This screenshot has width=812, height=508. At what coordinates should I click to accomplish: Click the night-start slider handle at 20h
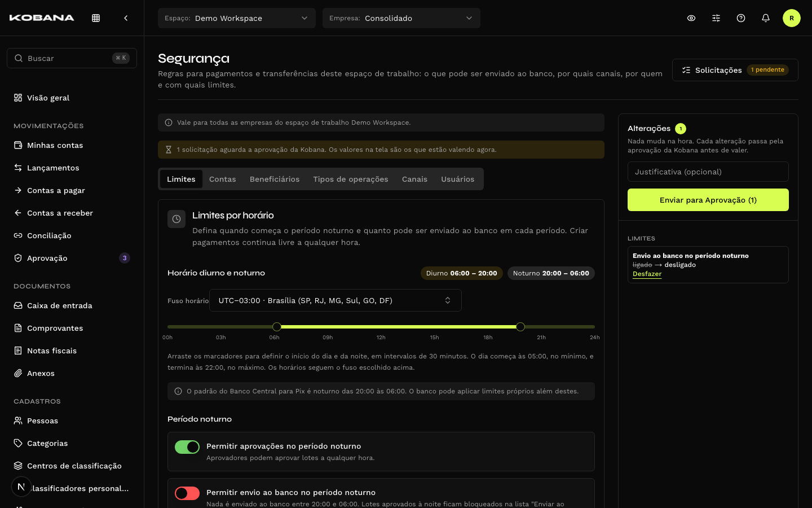tap(520, 327)
